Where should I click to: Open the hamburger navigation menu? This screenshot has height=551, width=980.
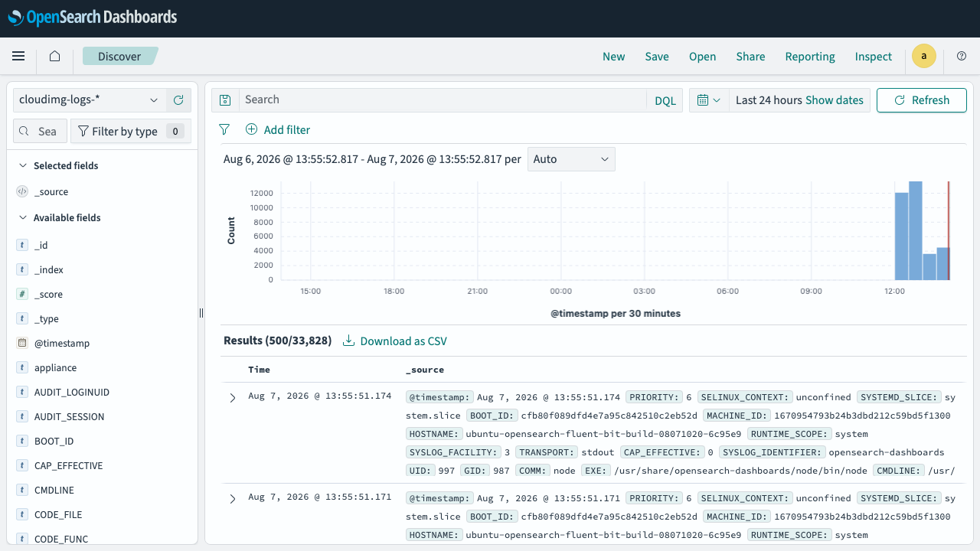(18, 56)
